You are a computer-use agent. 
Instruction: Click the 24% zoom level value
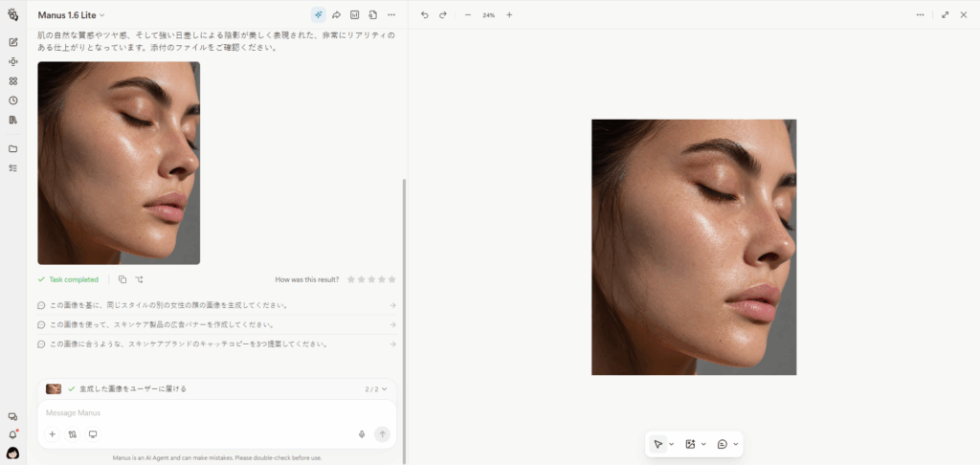pos(489,15)
